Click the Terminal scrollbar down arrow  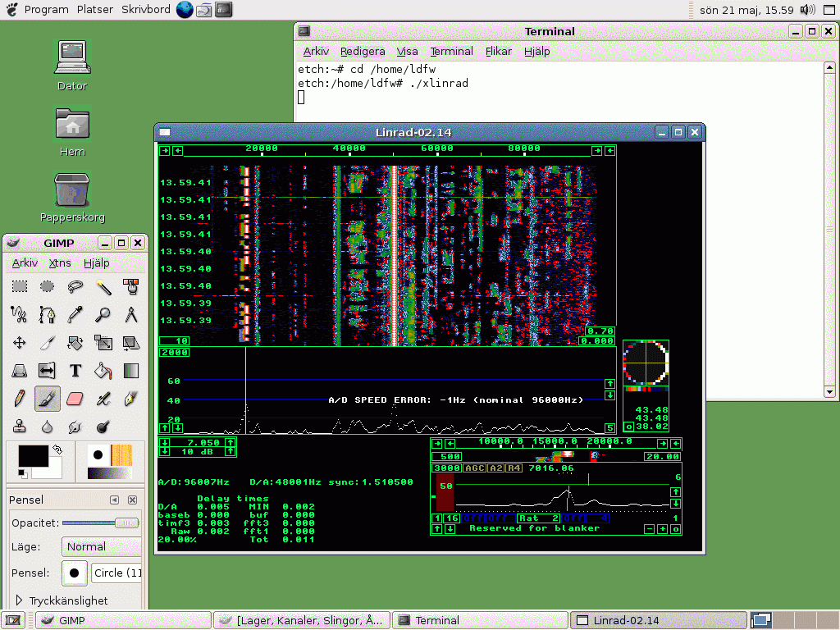point(829,392)
